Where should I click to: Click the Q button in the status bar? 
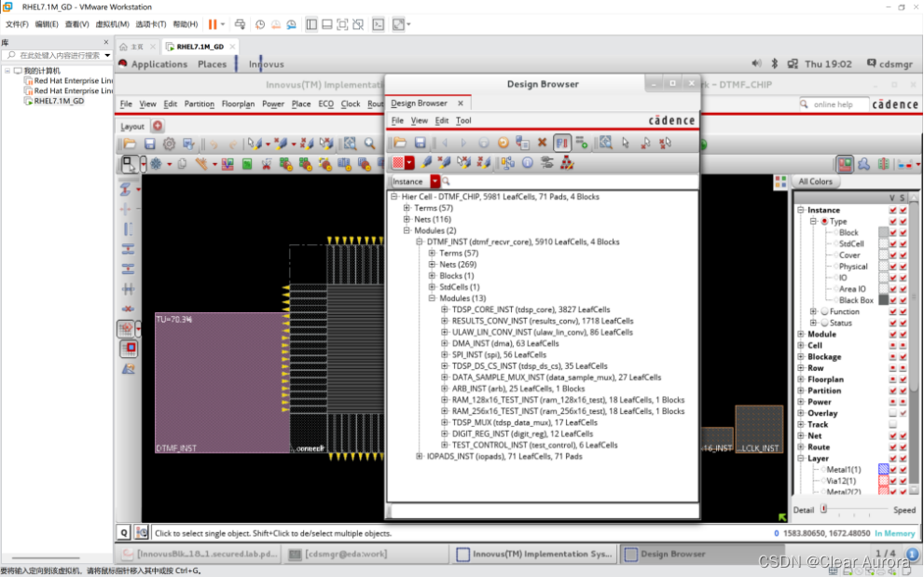click(x=124, y=533)
